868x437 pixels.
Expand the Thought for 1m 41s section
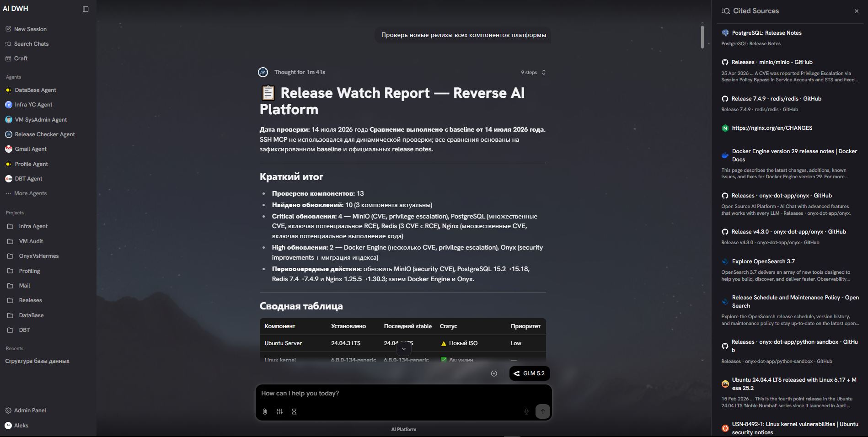[x=300, y=72]
